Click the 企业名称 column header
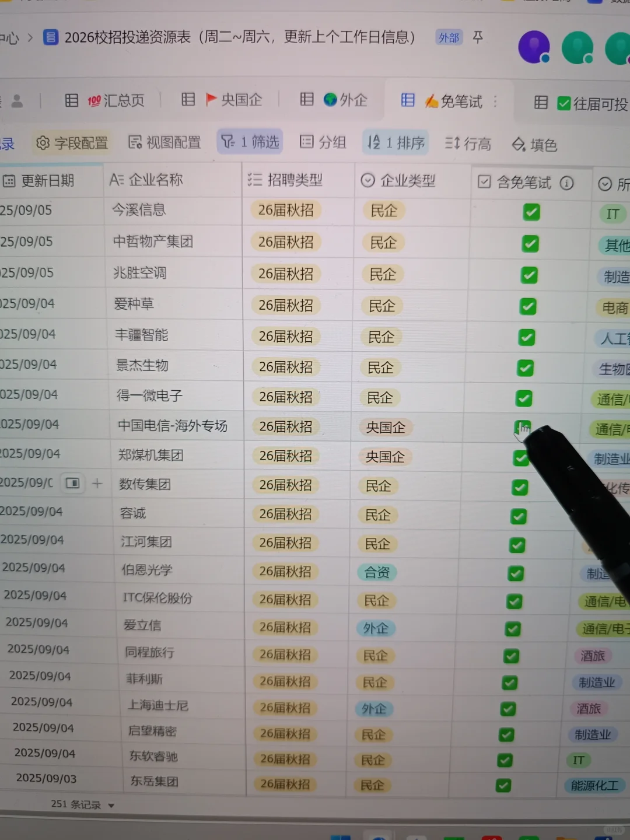The image size is (630, 840). [x=173, y=180]
